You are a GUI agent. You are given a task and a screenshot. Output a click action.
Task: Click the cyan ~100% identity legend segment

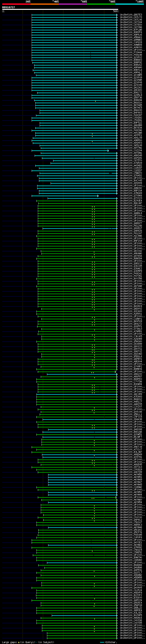click(130, 4)
